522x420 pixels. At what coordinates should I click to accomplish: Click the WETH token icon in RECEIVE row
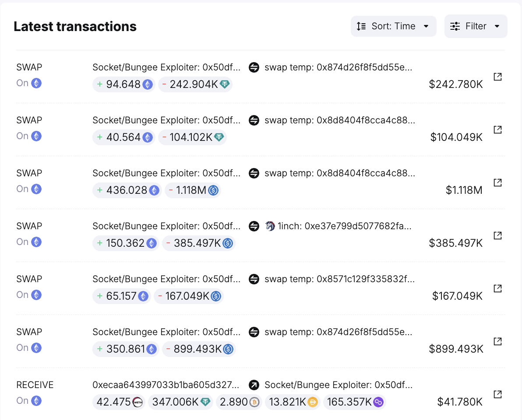click(x=138, y=402)
